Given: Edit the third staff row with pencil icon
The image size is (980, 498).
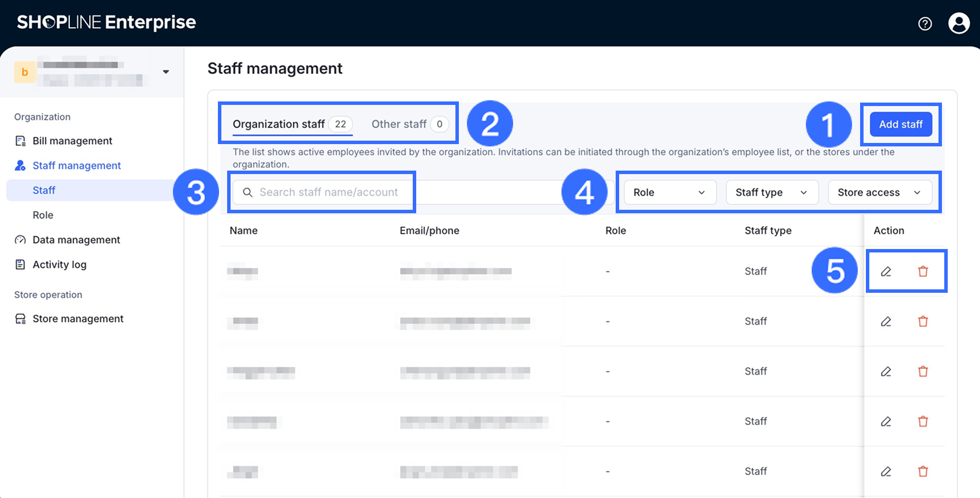Looking at the screenshot, I should coord(886,372).
